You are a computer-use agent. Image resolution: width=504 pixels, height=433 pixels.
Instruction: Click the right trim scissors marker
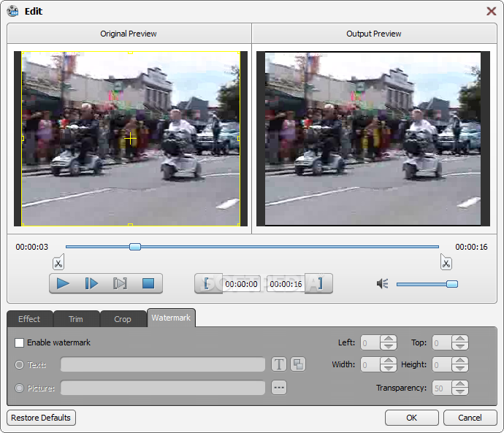pyautogui.click(x=446, y=262)
